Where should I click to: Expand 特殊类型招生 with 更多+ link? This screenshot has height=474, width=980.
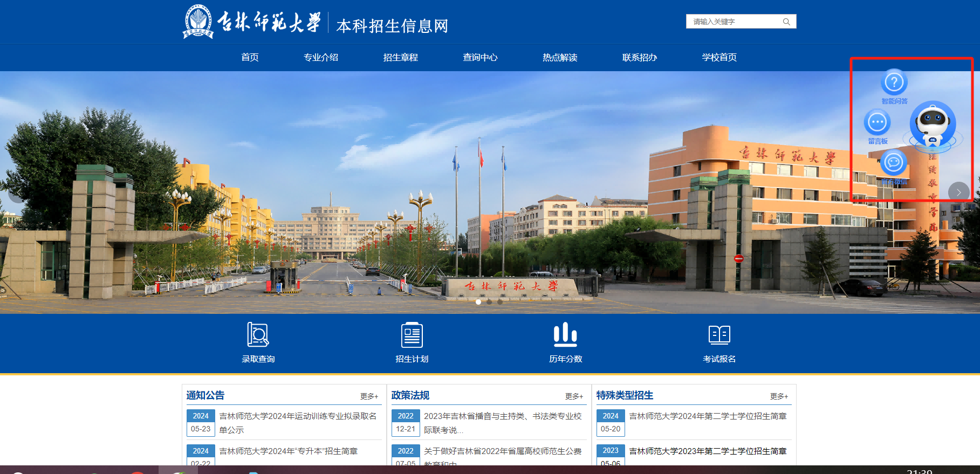(779, 396)
